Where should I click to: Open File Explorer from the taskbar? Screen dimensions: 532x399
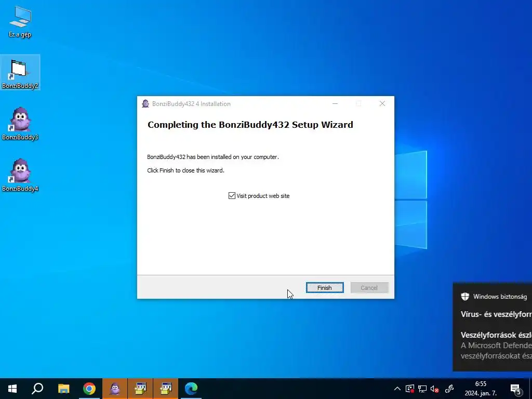[63, 389]
